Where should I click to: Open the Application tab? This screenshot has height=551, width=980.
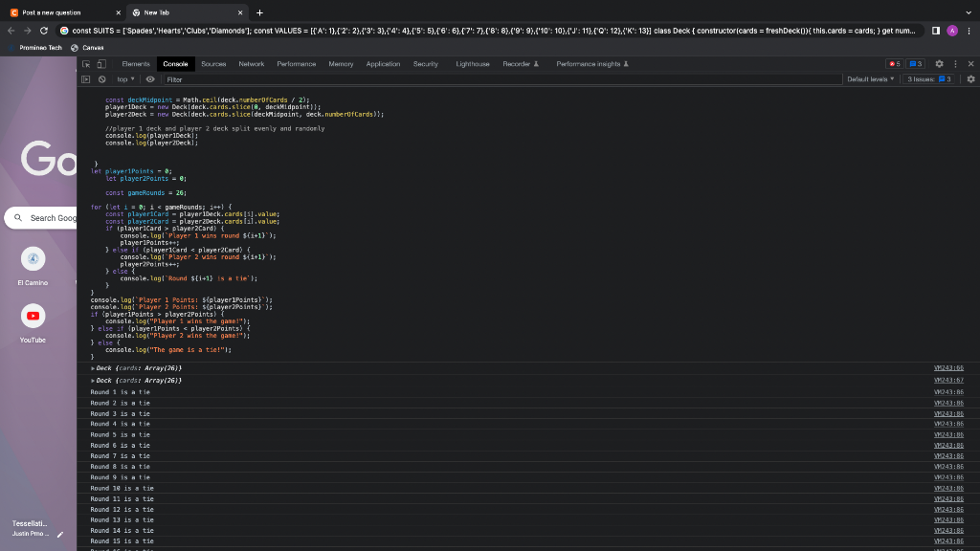(383, 64)
